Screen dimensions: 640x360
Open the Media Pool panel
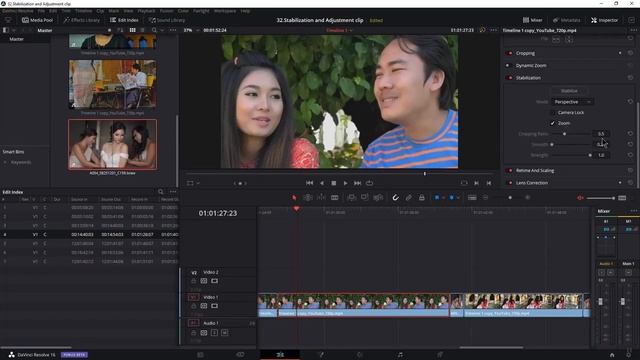37,20
